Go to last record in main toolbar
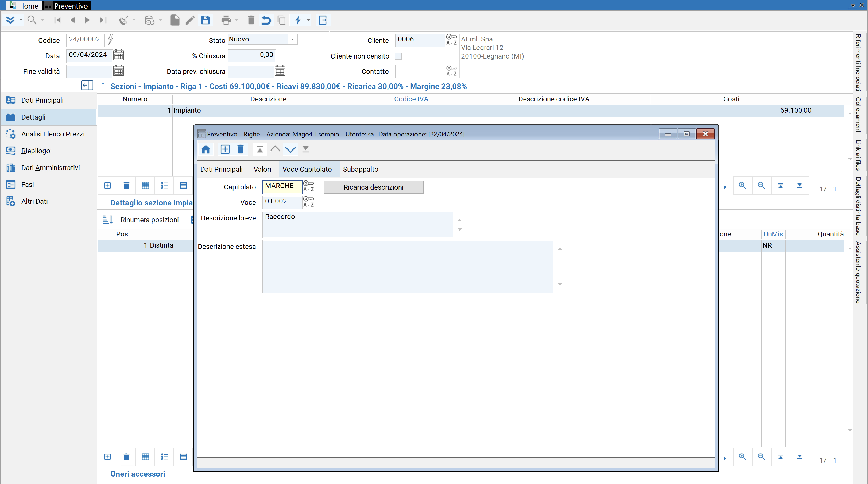Viewport: 868px width, 484px height. point(103,20)
